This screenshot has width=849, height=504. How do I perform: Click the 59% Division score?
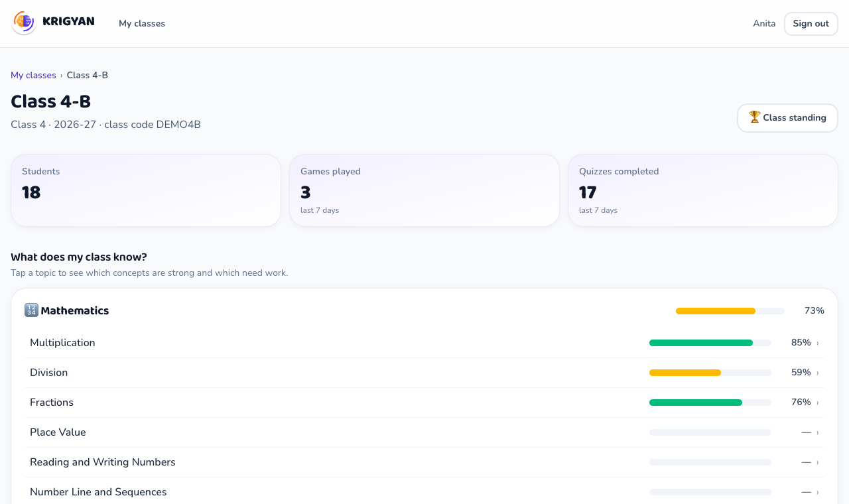(801, 373)
